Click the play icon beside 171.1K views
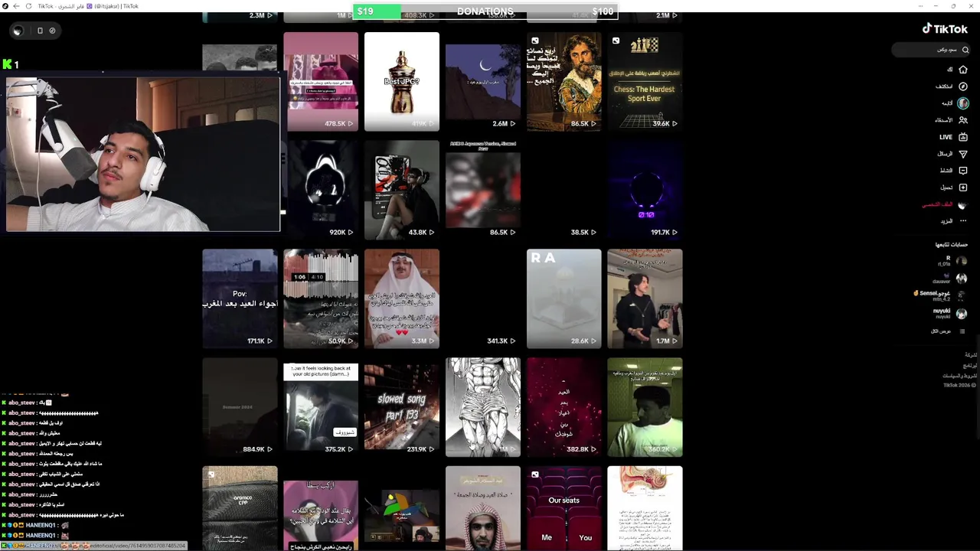This screenshot has width=980, height=551. 269,341
